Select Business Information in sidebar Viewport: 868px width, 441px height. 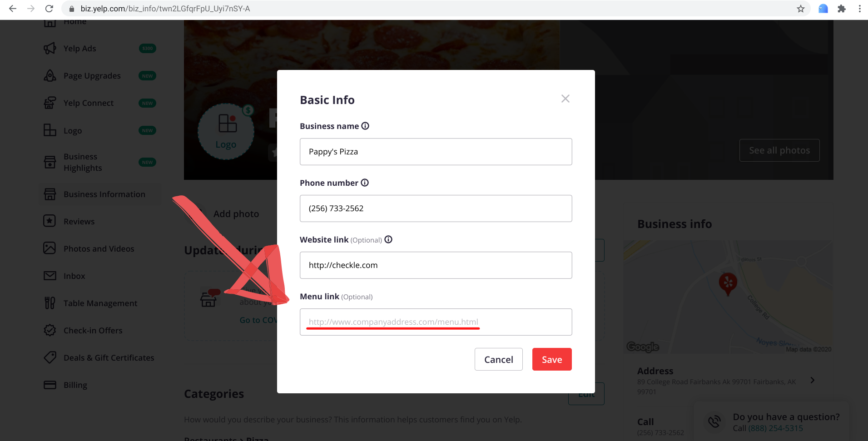pyautogui.click(x=104, y=194)
